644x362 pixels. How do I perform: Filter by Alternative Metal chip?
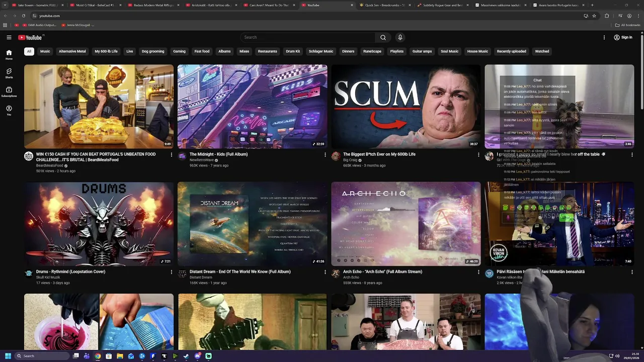tap(72, 51)
